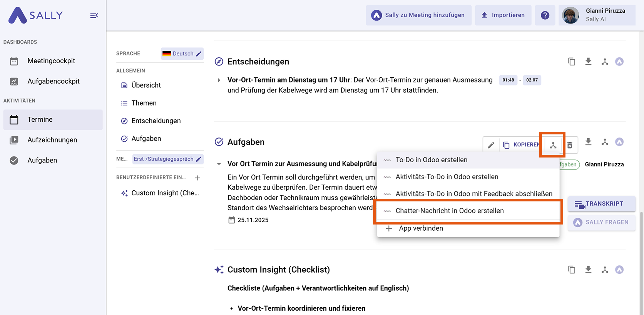Download the Entscheidungen section
644x315 pixels.
588,62
